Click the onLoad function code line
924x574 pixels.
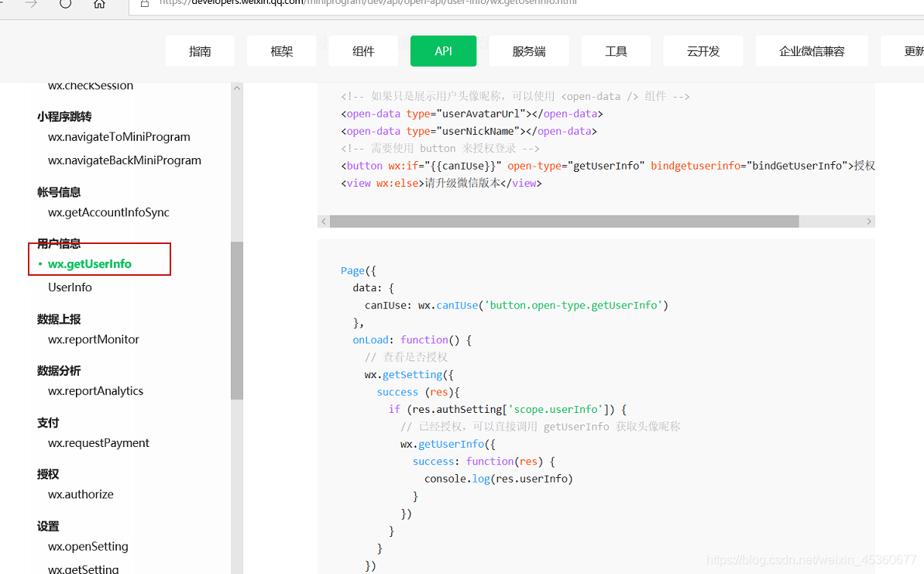[x=412, y=340]
